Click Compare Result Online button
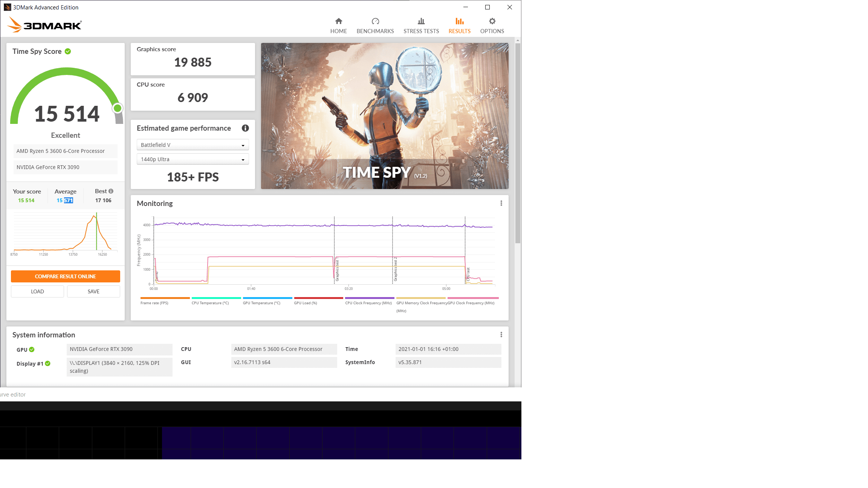This screenshot has width=868, height=488. coord(66,276)
